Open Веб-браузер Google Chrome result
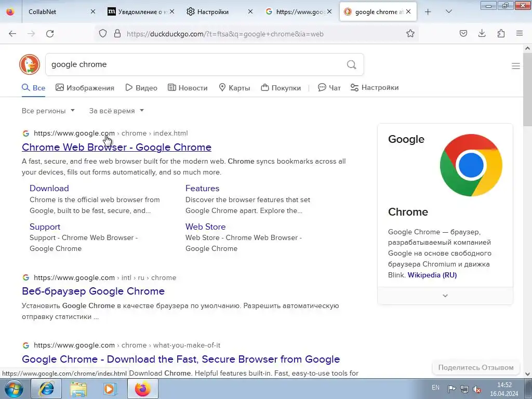 [x=93, y=291]
